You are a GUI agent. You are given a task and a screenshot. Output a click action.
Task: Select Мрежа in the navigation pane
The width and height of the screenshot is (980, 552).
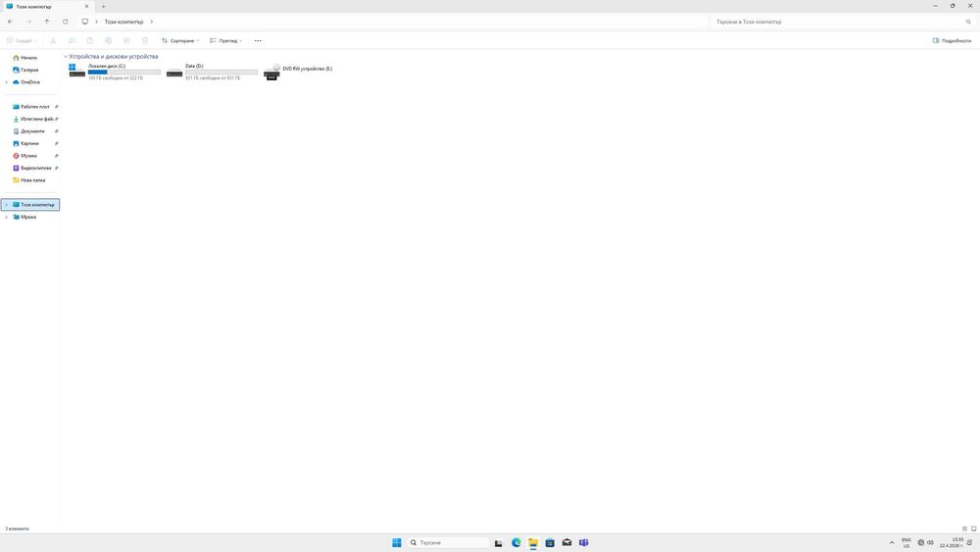click(x=28, y=217)
